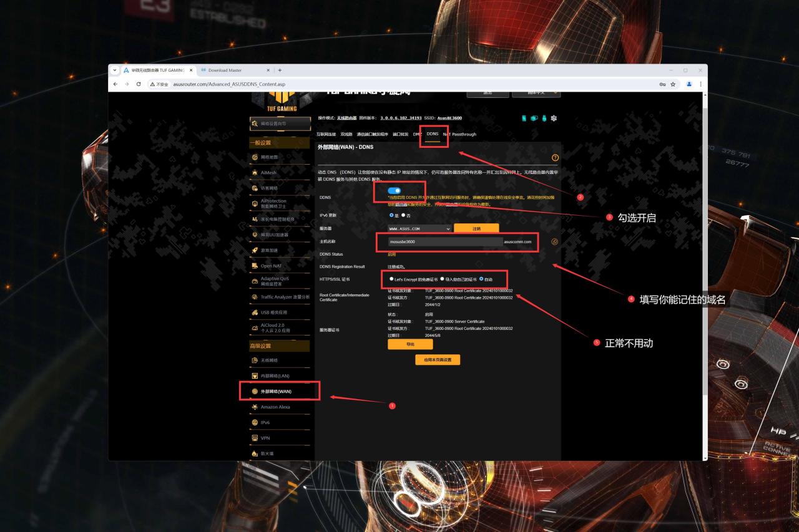Open the Traffic Analyzer icon
The height and width of the screenshot is (532, 799).
click(255, 297)
